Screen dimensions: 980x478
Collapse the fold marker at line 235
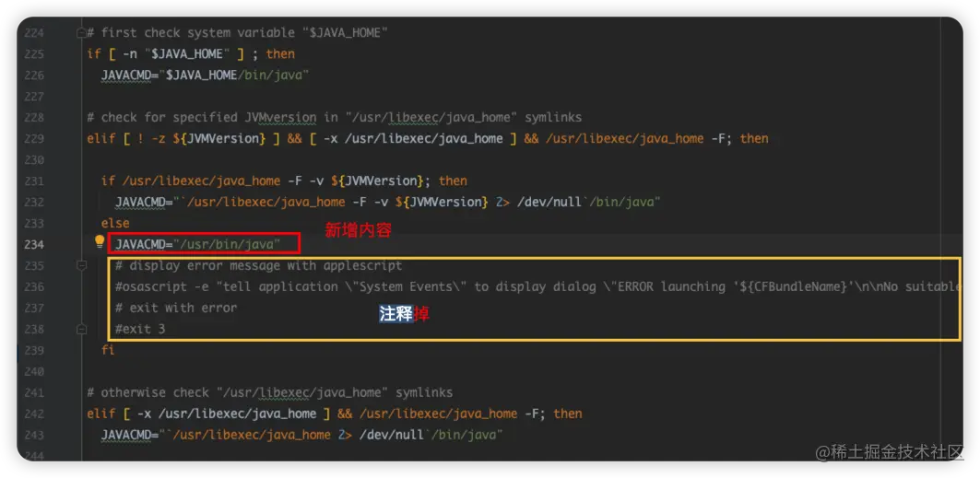(x=81, y=266)
